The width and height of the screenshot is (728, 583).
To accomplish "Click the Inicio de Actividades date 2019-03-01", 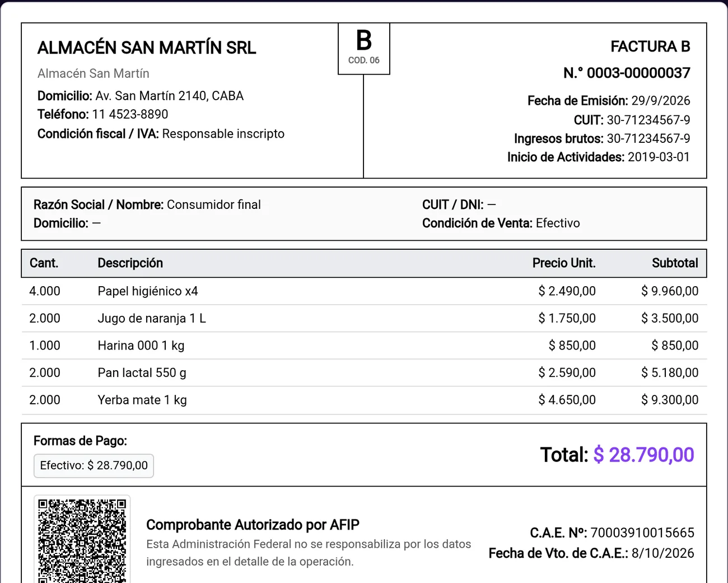I will pyautogui.click(x=659, y=157).
